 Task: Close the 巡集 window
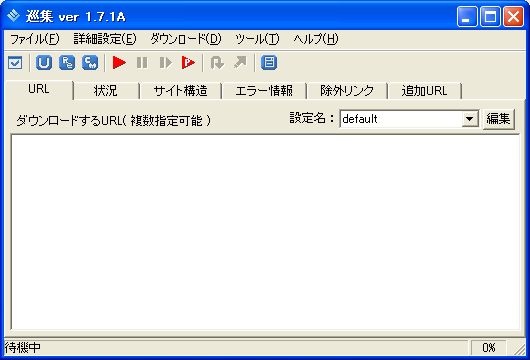click(513, 16)
